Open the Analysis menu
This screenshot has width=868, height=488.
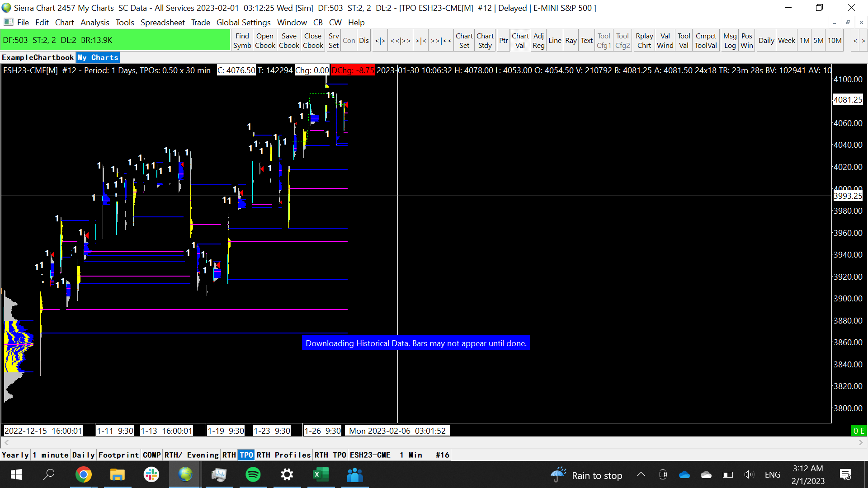(x=94, y=23)
